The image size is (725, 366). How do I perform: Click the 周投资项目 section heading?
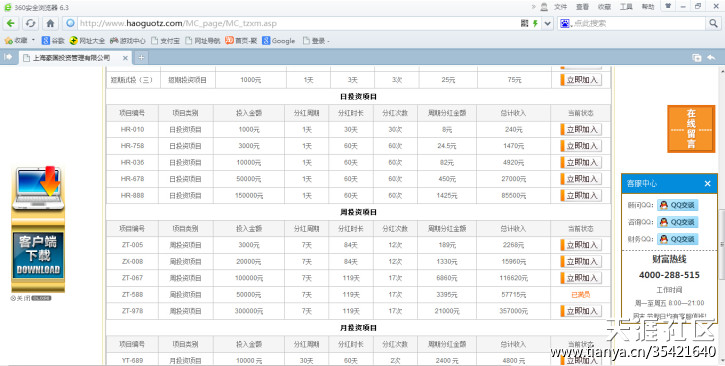(x=358, y=212)
